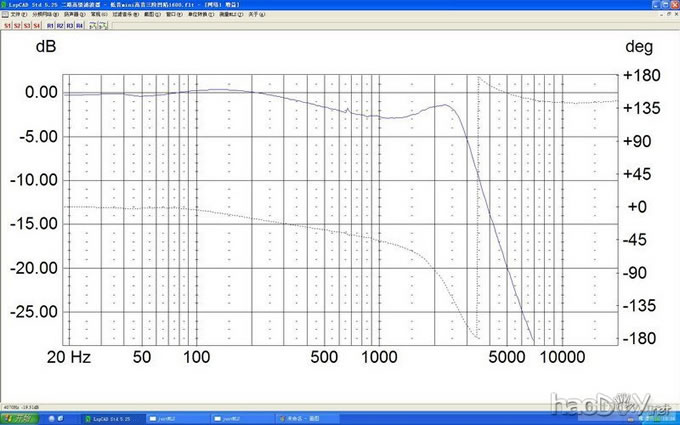The height and width of the screenshot is (425, 680).
Task: Click the last icon in the toolbar
Action: pyautogui.click(x=104, y=24)
